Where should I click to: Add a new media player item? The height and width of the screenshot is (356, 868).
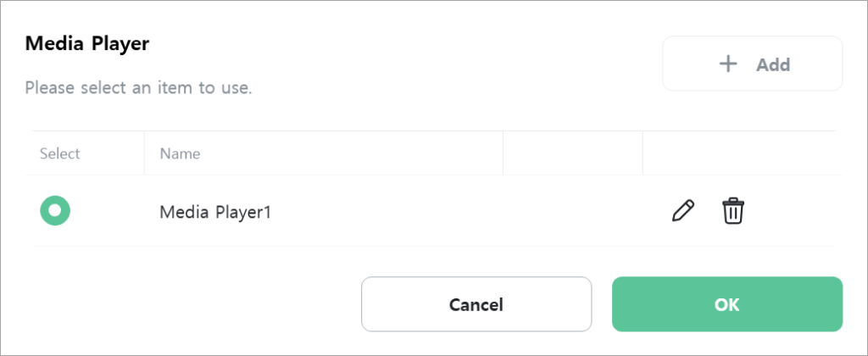[x=753, y=64]
